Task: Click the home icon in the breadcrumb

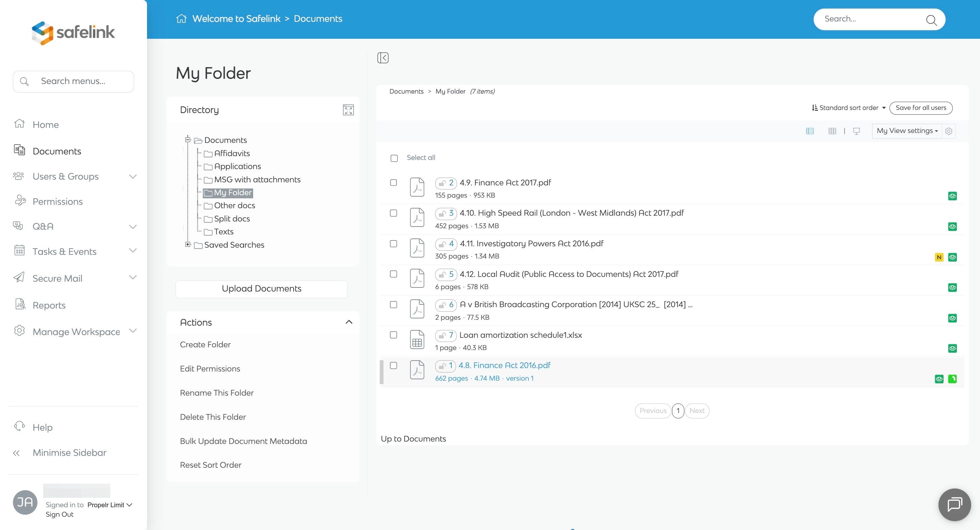Action: point(181,19)
